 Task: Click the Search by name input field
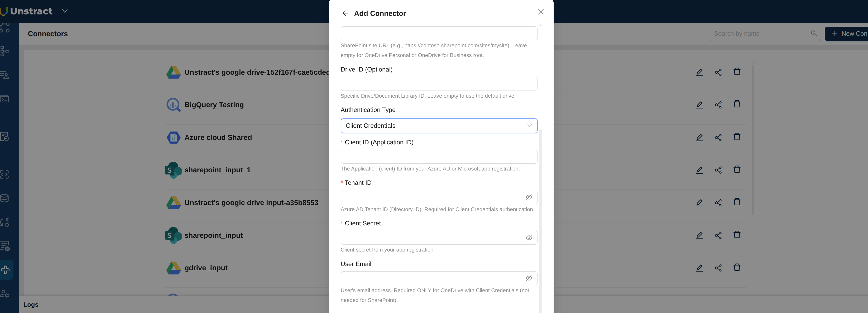[758, 34]
